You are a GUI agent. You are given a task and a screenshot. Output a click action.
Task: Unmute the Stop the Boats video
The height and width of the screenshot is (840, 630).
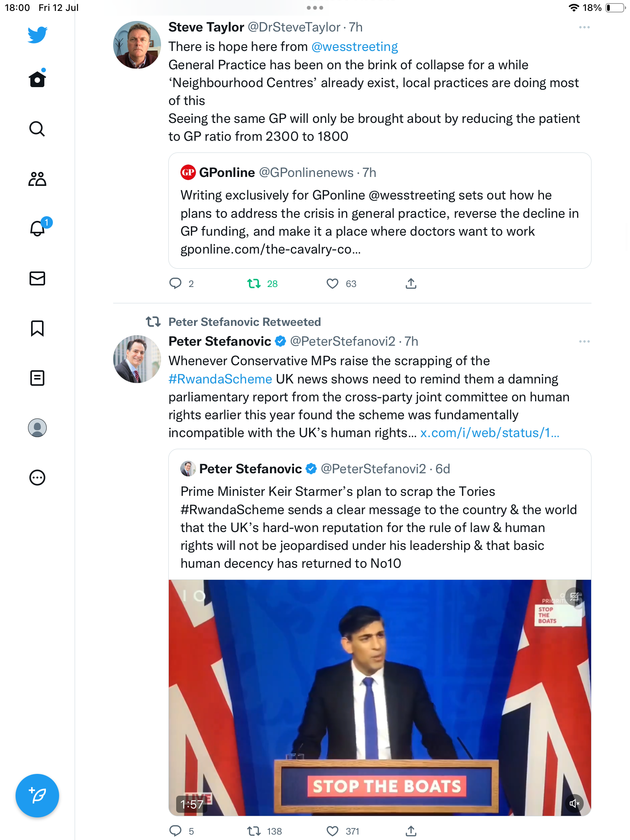[574, 803]
